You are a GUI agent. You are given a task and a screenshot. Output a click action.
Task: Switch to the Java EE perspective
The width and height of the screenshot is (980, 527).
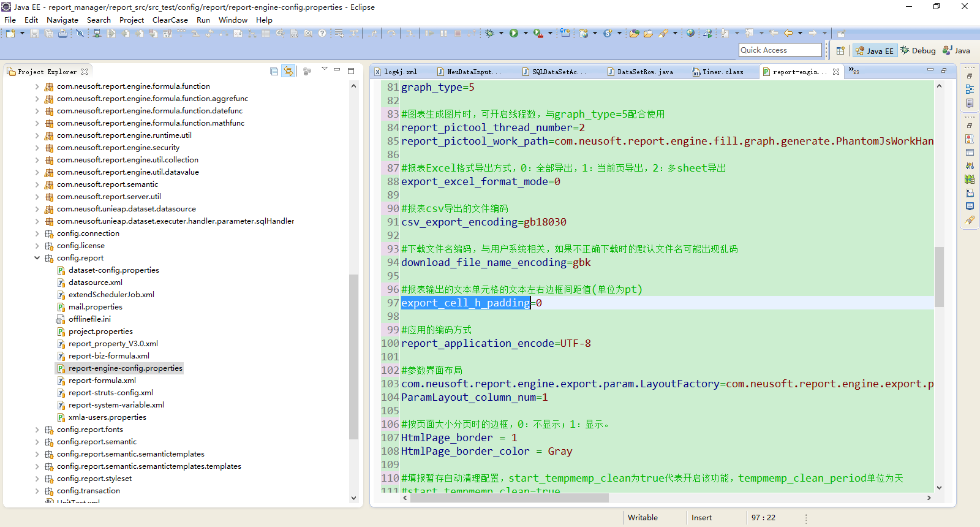(x=875, y=51)
